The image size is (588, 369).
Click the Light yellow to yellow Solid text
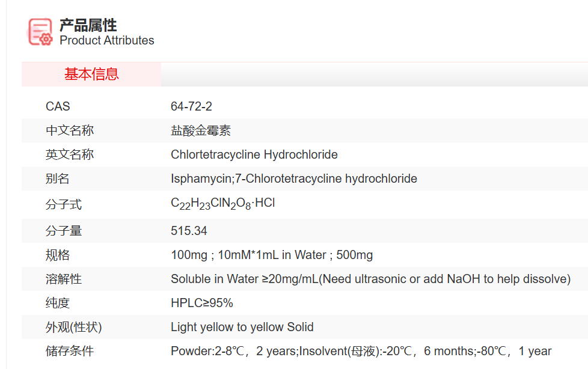tap(242, 327)
